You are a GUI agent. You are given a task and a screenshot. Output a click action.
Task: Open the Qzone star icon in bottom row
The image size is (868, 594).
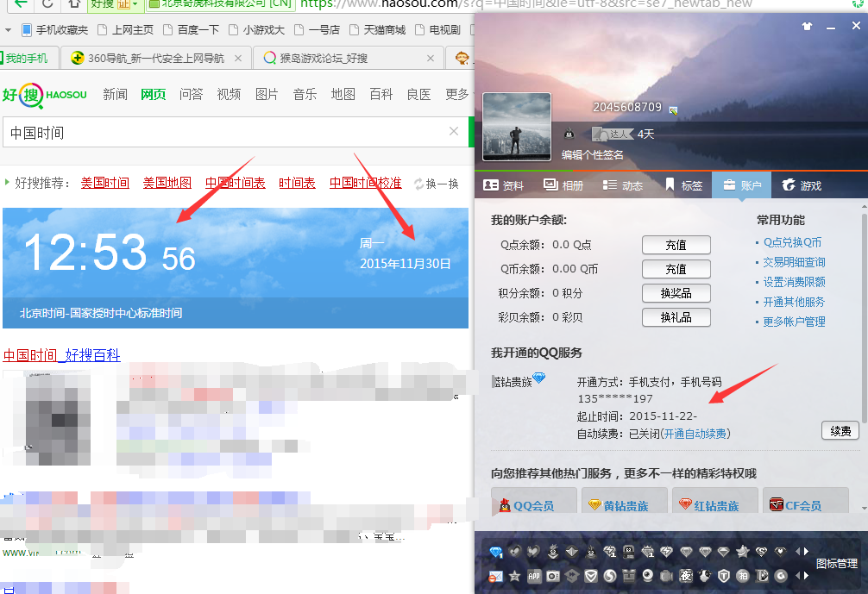point(514,576)
